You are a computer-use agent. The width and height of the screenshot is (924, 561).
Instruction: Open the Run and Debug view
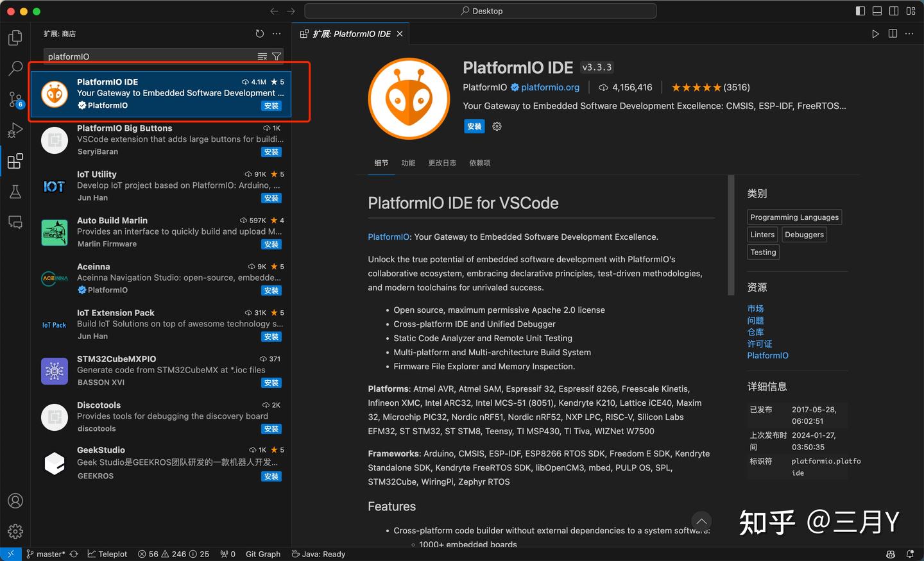15,130
